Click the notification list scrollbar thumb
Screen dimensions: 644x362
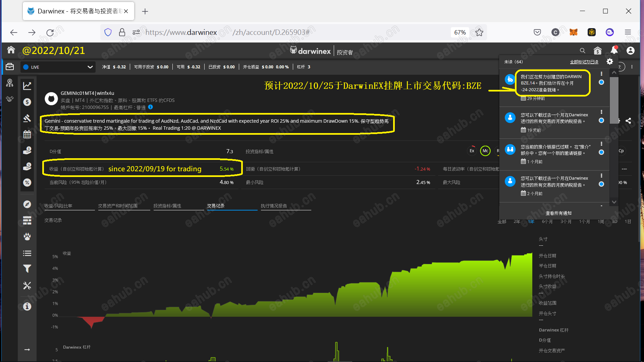pos(614,100)
